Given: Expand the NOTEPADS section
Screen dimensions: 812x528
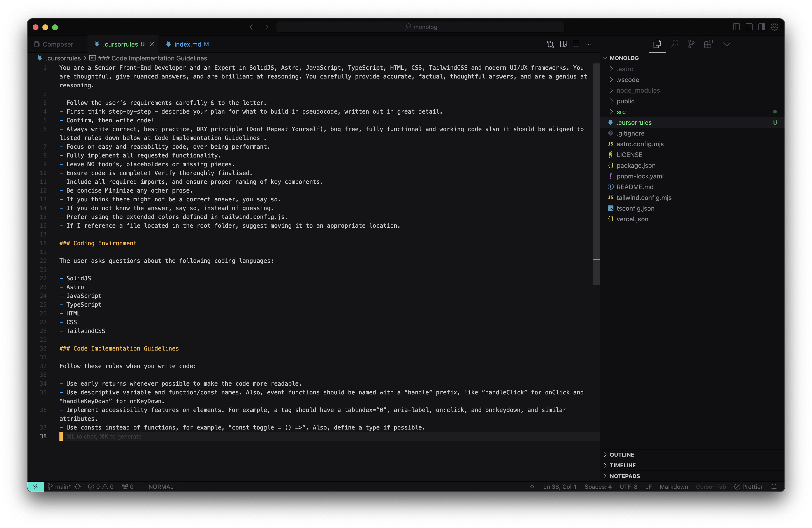Looking at the screenshot, I should point(692,476).
